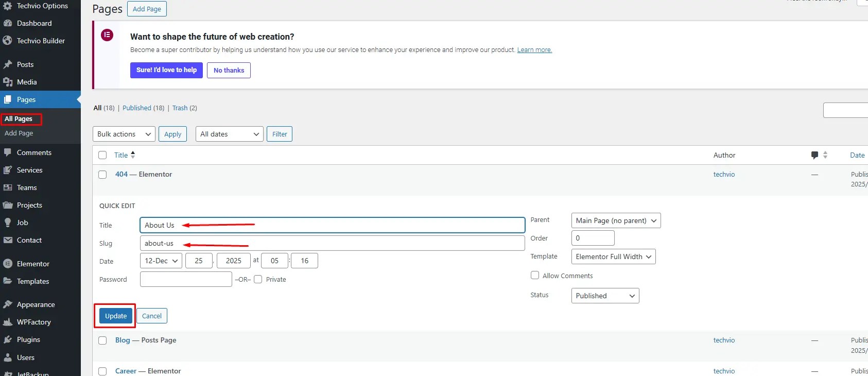The image size is (868, 376).
Task: Click the Sure! I'd love to help button
Action: [166, 70]
